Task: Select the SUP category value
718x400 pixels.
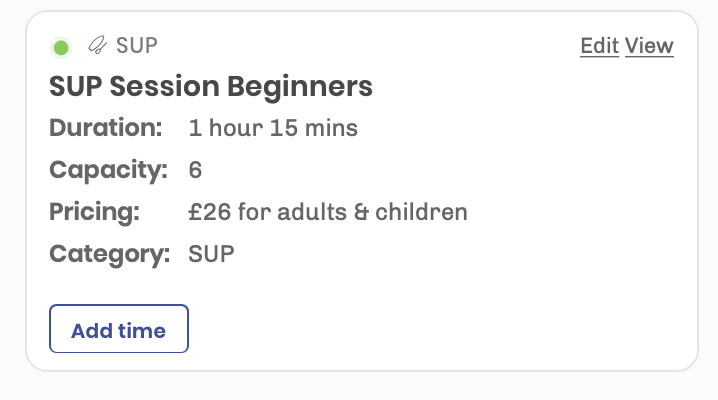Action: pyautogui.click(x=212, y=254)
